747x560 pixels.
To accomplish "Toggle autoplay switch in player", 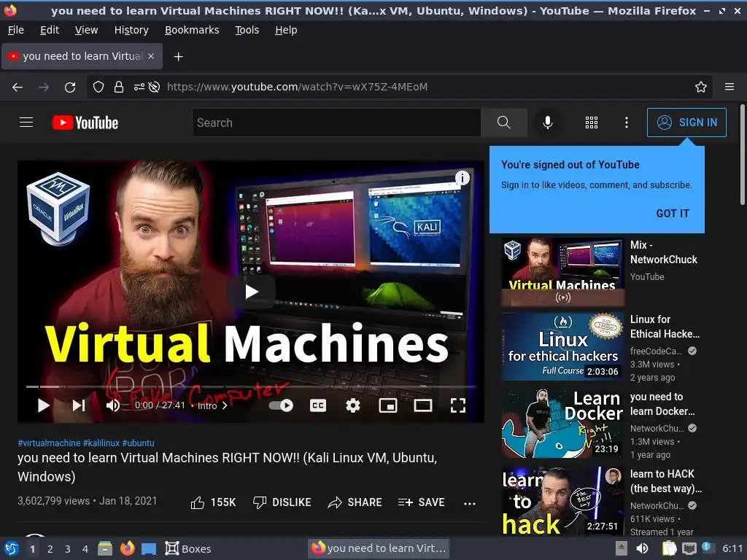I will point(281,405).
